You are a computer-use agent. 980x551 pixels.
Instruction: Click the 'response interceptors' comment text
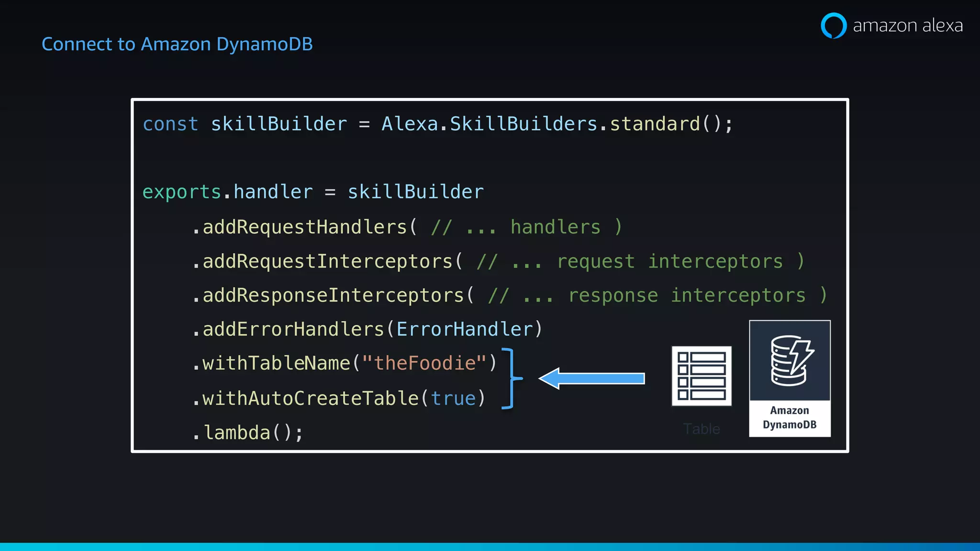[x=687, y=295]
